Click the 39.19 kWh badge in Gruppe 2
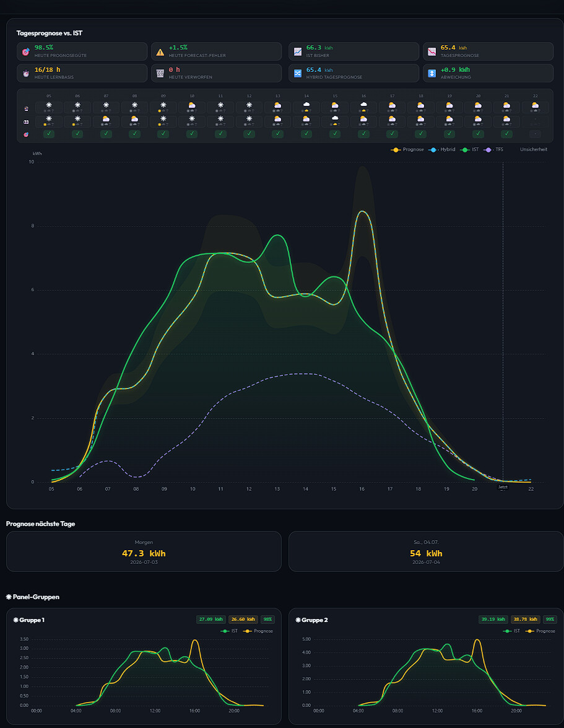 (493, 620)
